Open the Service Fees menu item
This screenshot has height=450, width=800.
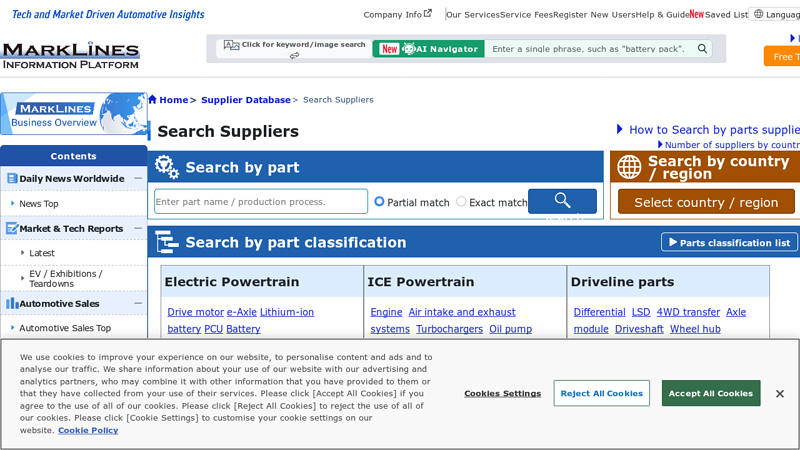tap(527, 15)
